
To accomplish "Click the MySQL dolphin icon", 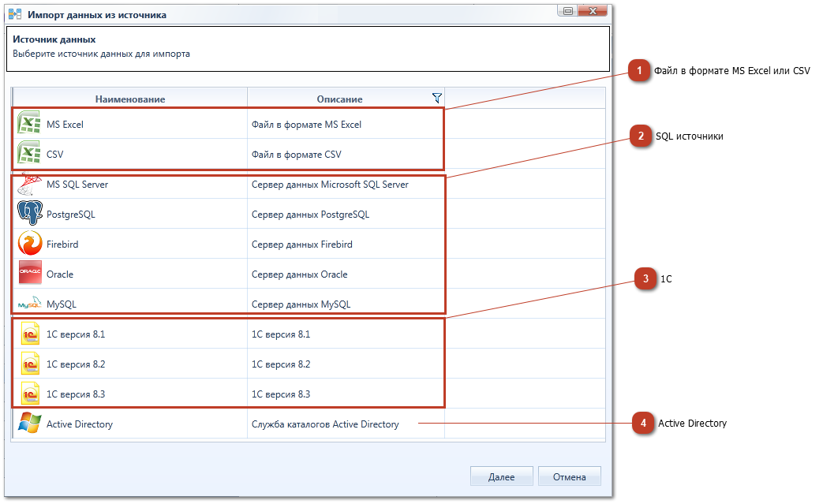I will (29, 303).
